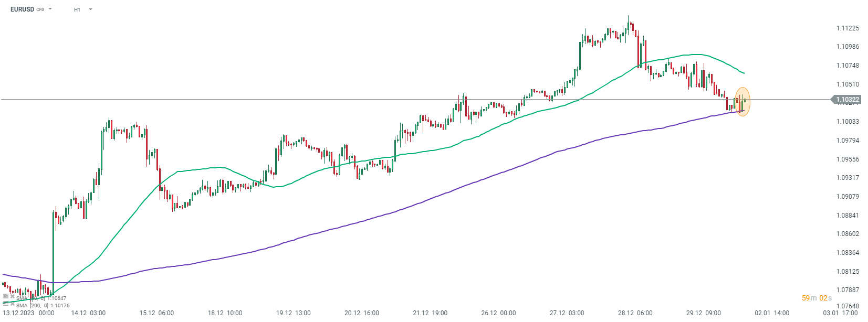The image size is (868, 322).
Task: Expand the H1 timeframe dropdown arrow
Action: click(x=90, y=9)
